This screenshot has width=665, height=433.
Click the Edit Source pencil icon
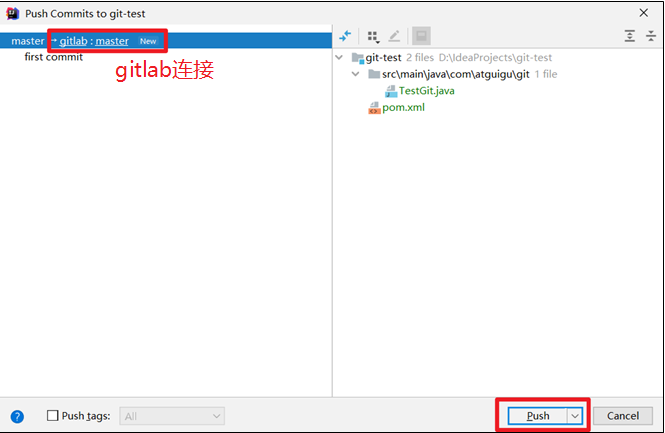[x=394, y=36]
